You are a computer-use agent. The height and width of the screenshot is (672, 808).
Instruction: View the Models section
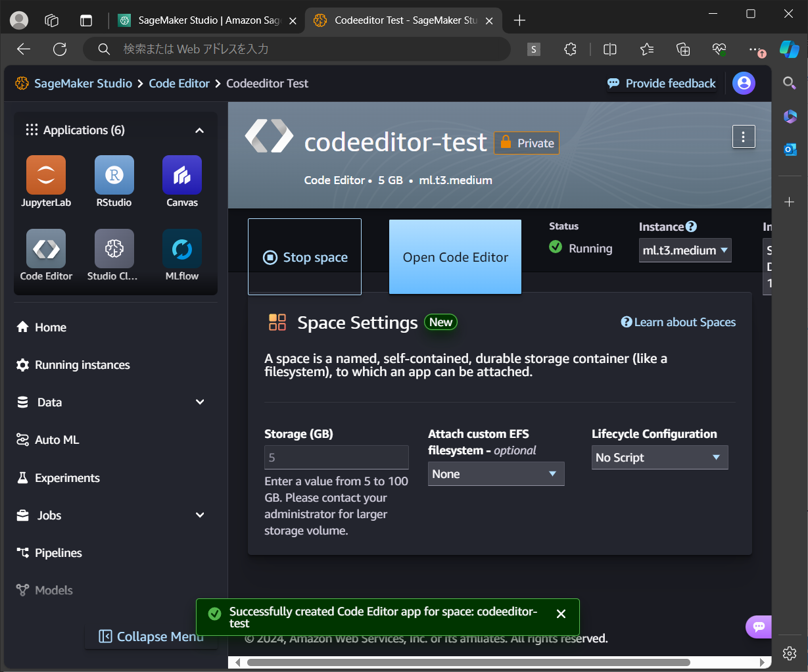pyautogui.click(x=53, y=590)
